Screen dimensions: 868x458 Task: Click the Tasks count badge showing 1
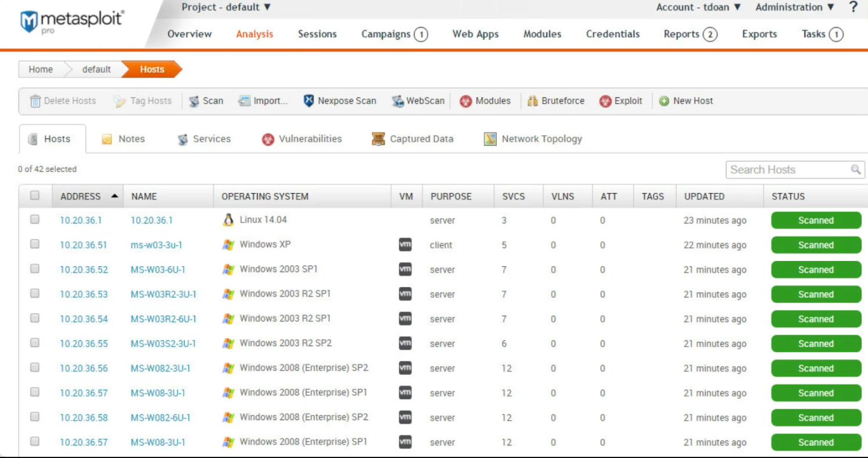tap(836, 34)
